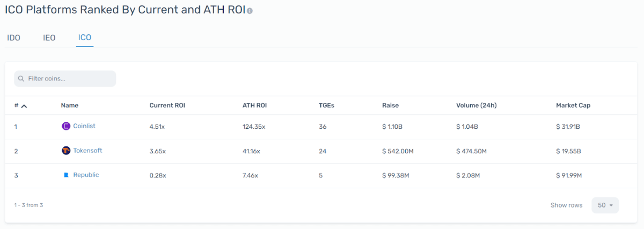The height and width of the screenshot is (229, 644).
Task: Click Tokensoft's ATH ROI value 41.16x
Action: (251, 151)
